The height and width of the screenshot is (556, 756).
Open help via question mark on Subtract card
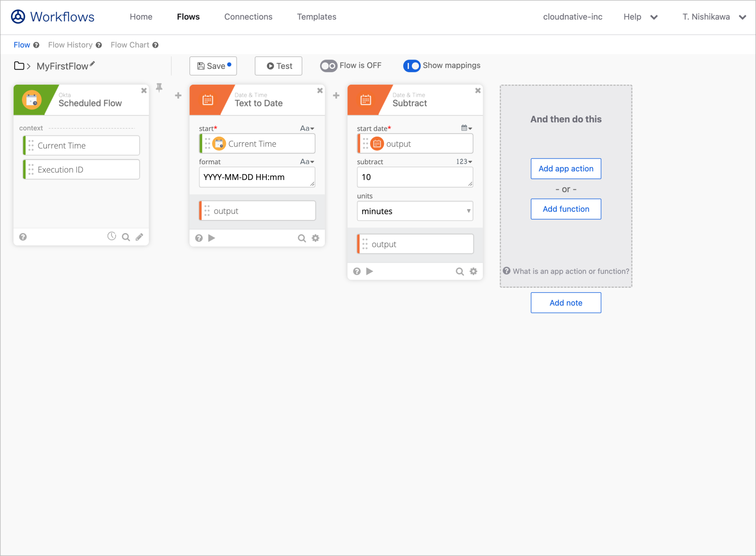pyautogui.click(x=357, y=271)
